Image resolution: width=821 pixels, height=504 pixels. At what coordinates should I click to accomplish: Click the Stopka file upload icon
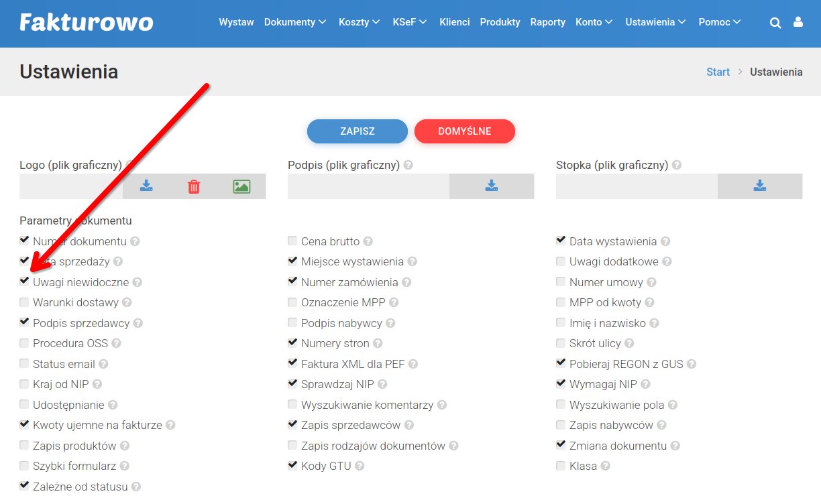coord(759,186)
